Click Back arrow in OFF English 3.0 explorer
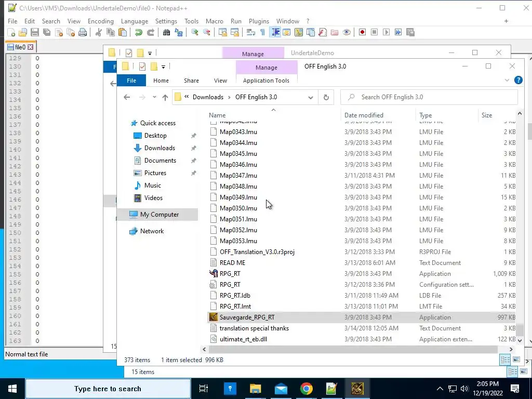532x399 pixels. 127,97
